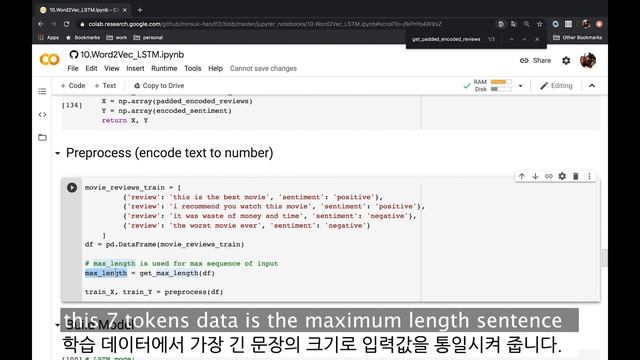Close the find-in-page bar
The height and width of the screenshot is (360, 640).
537,39
